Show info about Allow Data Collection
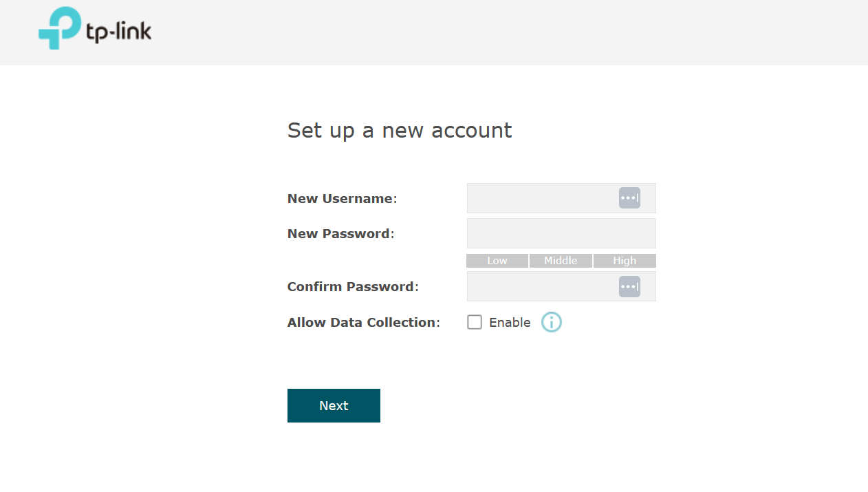This screenshot has width=868, height=492. point(552,322)
